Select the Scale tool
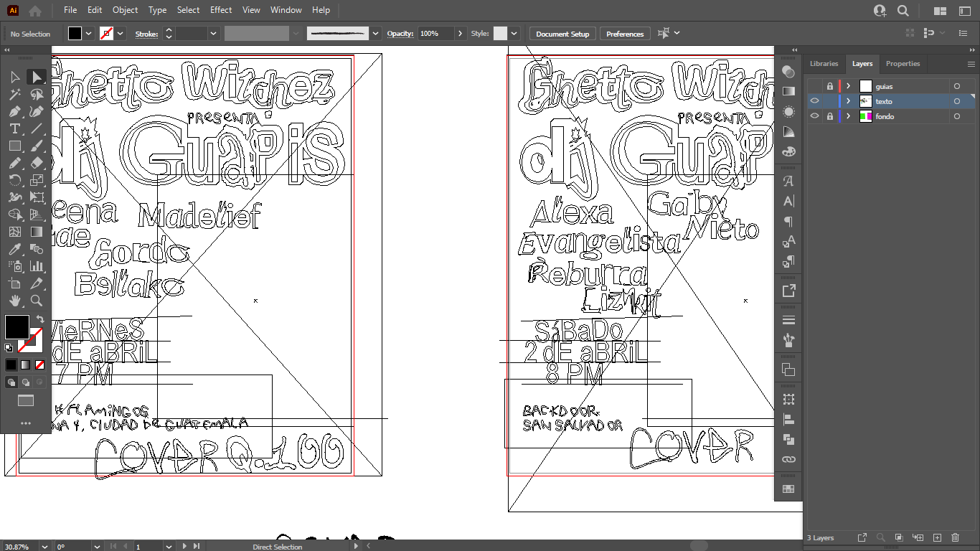 click(x=37, y=180)
